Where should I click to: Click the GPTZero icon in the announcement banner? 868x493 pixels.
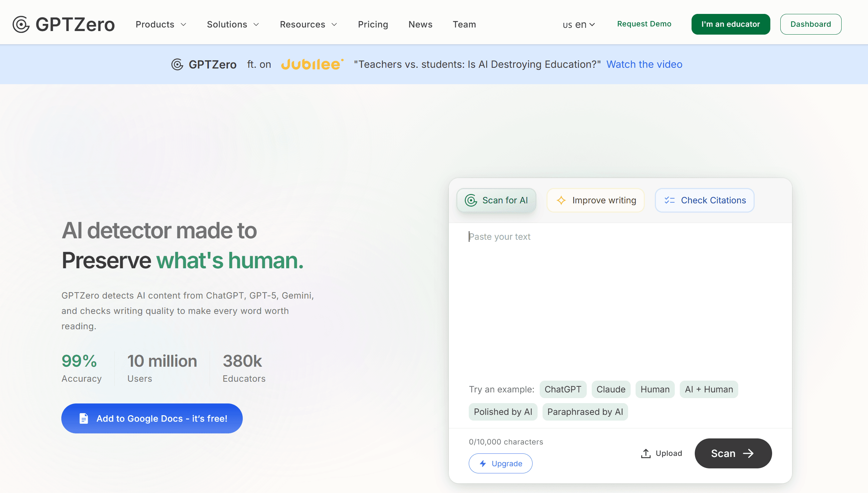point(177,64)
